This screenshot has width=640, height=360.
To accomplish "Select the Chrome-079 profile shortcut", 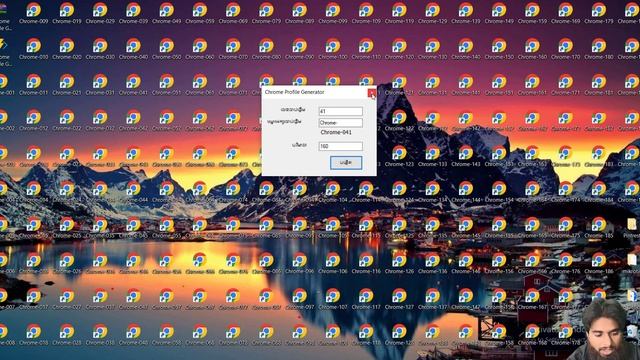I will click(x=267, y=13).
